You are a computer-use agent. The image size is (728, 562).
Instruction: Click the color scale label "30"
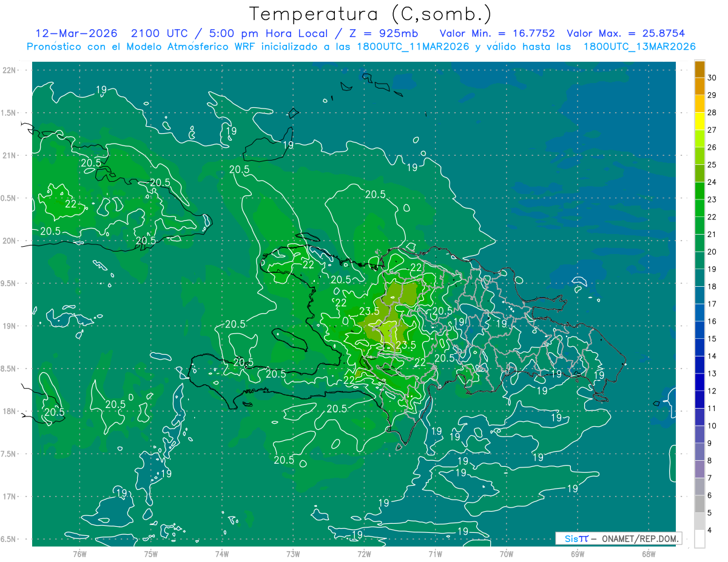click(x=712, y=78)
